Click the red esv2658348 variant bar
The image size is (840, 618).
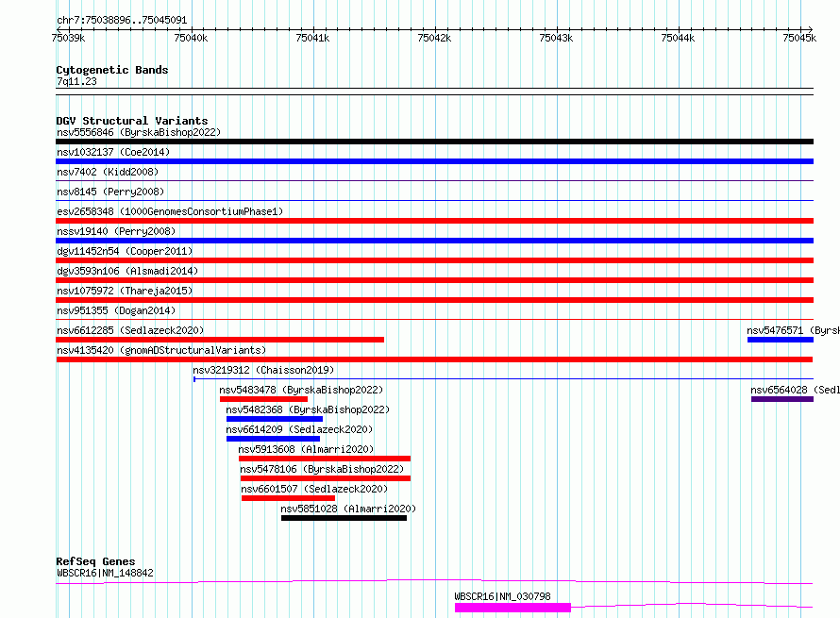tap(434, 221)
